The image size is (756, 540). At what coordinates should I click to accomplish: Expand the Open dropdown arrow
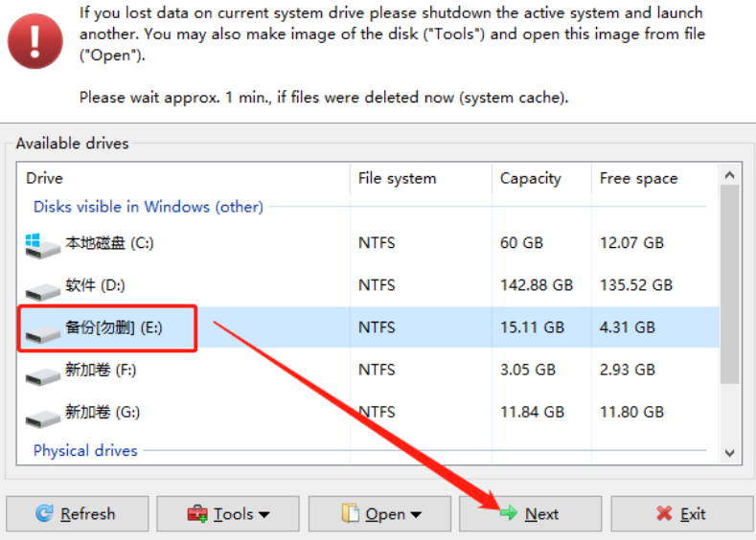click(416, 515)
